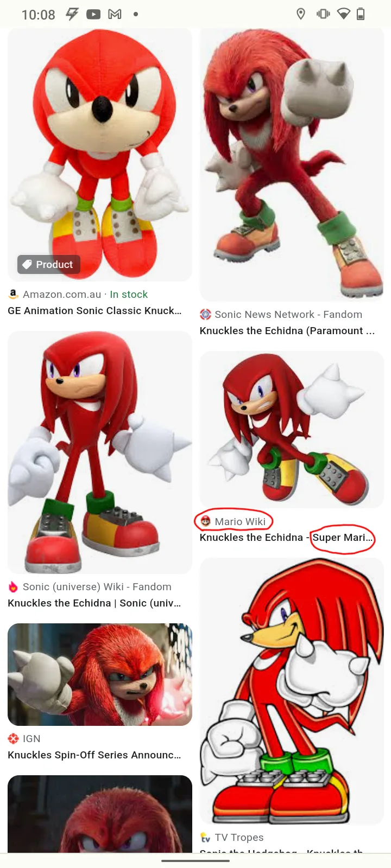This screenshot has height=868, width=391.
Task: Tap the Amazon.com.au In stock label
Action: 85,294
